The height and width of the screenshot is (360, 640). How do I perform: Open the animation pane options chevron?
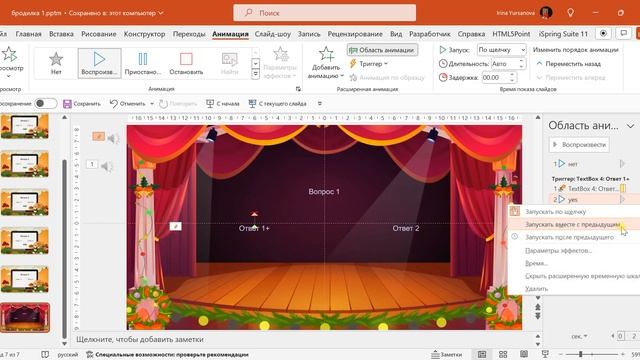(x=631, y=126)
